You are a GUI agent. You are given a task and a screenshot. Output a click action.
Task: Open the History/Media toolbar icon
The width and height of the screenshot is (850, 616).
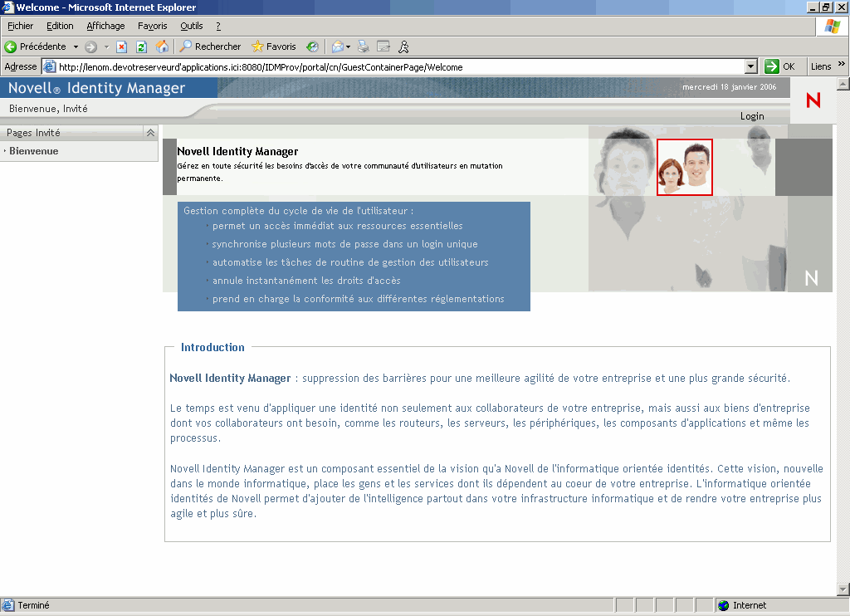point(312,46)
